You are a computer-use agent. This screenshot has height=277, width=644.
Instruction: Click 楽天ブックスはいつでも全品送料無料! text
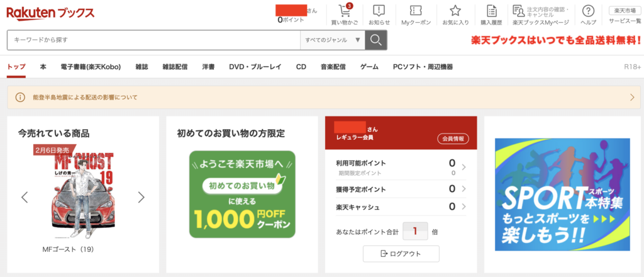556,40
